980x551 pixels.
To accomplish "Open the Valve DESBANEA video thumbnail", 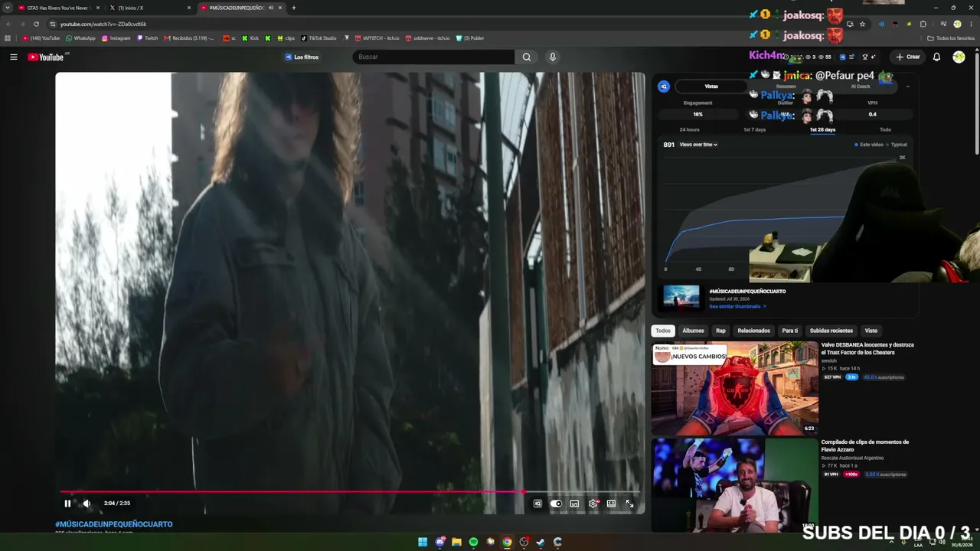I will coord(735,388).
